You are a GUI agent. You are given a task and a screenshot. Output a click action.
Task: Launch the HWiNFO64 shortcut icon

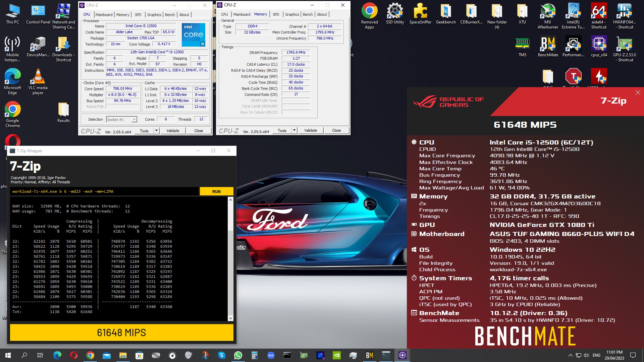coord(624,16)
